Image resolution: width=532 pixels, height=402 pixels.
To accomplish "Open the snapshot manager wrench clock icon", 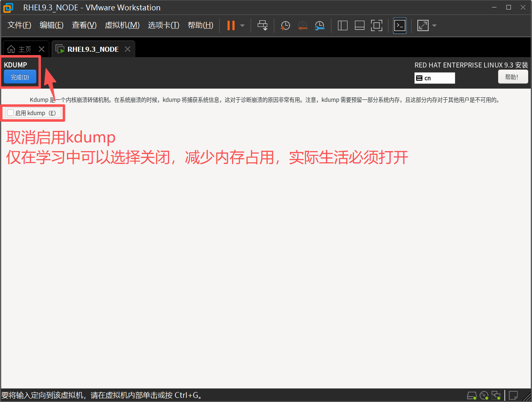I will [319, 26].
